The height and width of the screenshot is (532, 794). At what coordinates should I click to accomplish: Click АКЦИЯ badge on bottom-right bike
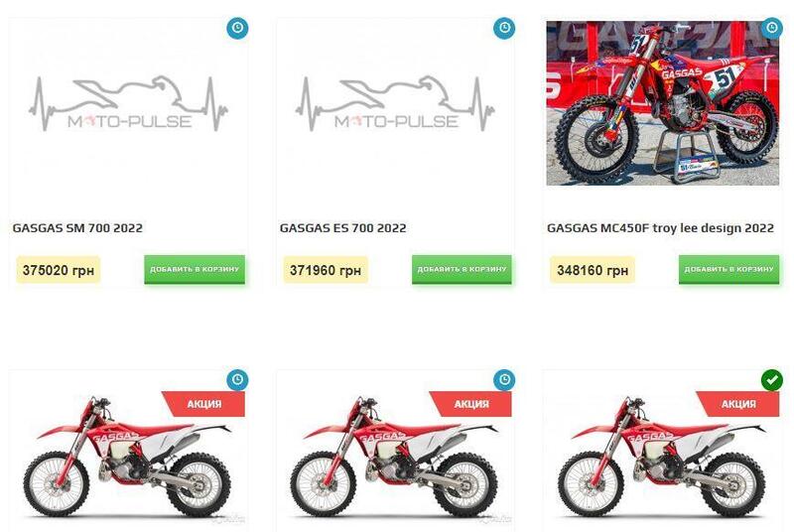pyautogui.click(x=738, y=404)
